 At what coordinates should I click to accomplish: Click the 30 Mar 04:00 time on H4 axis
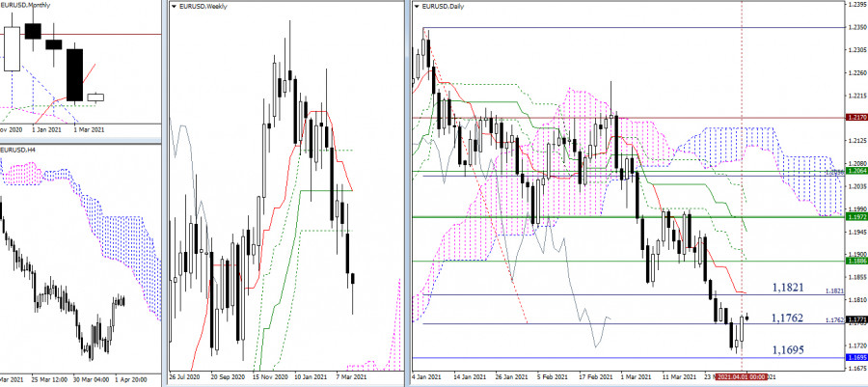pyautogui.click(x=90, y=380)
